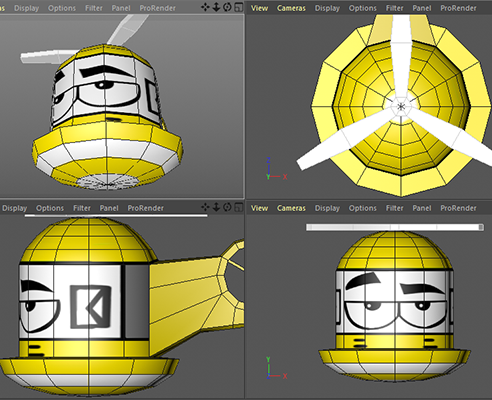
Task: Open Cameras menu in front-view face viewport
Action: click(x=291, y=208)
